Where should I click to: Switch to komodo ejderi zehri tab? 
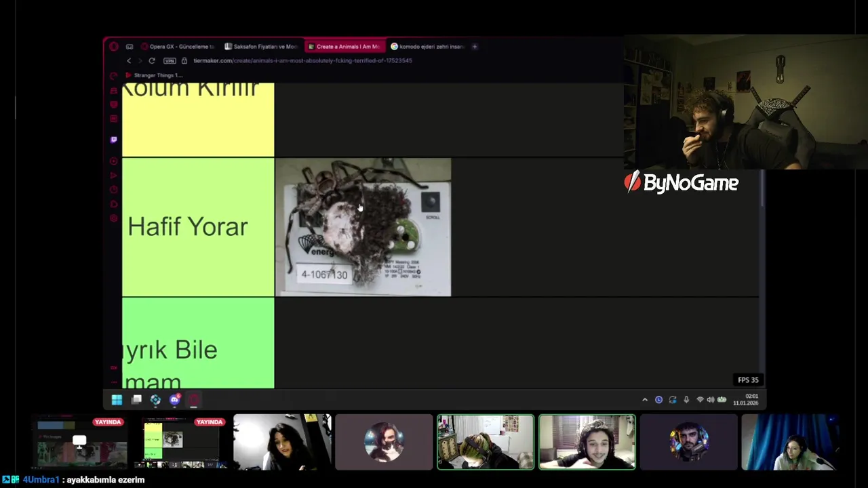(x=427, y=47)
